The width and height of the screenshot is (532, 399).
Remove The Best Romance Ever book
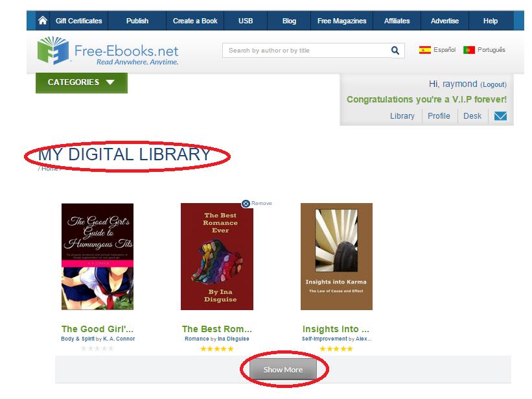pyautogui.click(x=257, y=204)
